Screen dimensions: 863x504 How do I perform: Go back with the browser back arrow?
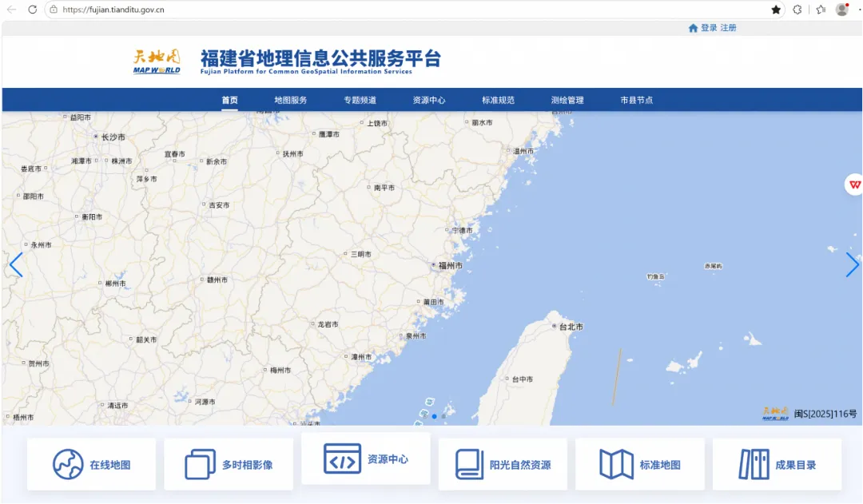11,10
